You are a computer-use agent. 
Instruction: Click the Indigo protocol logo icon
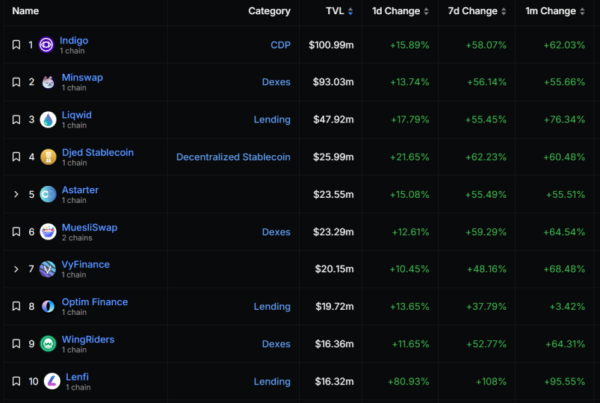tap(47, 45)
